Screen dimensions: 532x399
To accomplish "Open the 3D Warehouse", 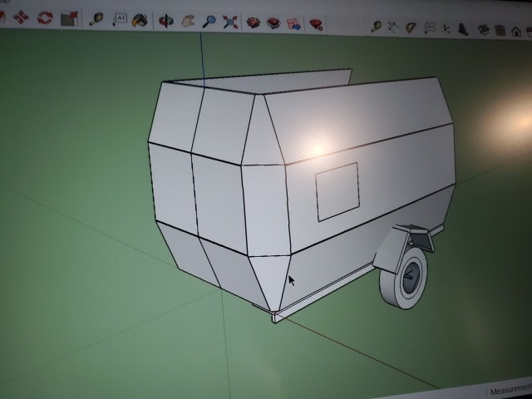I will tap(253, 23).
